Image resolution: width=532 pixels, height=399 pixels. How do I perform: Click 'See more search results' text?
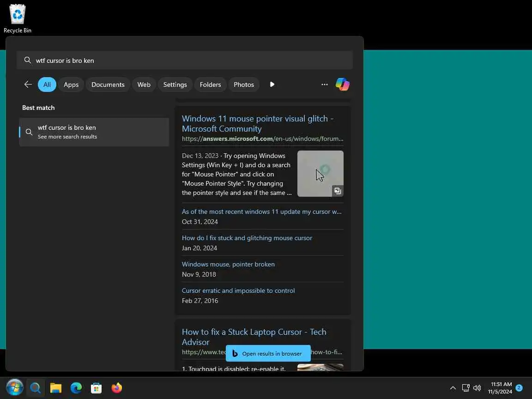pyautogui.click(x=67, y=136)
